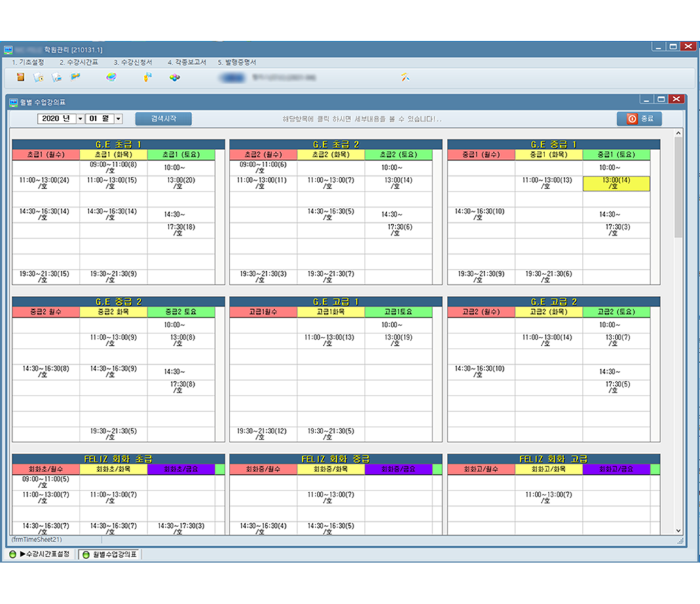Open the 1. 기초설정 menu
The width and height of the screenshot is (700, 604).
(x=29, y=63)
